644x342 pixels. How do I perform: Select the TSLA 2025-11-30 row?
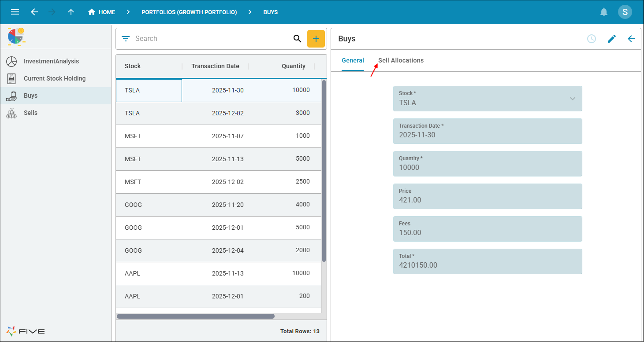point(219,90)
